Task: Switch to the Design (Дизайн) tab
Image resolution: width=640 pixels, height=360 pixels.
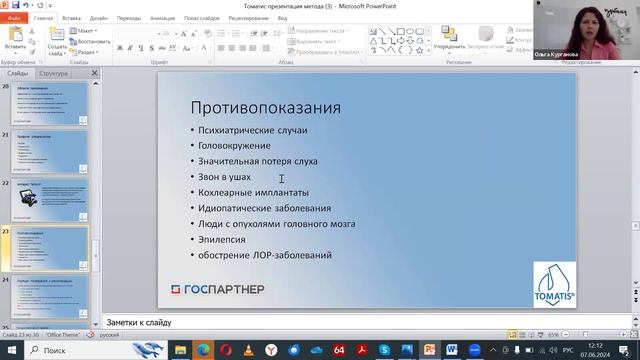Action: click(99, 18)
